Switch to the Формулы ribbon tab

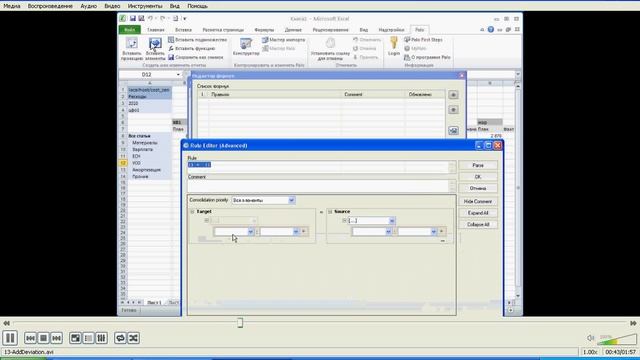264,30
